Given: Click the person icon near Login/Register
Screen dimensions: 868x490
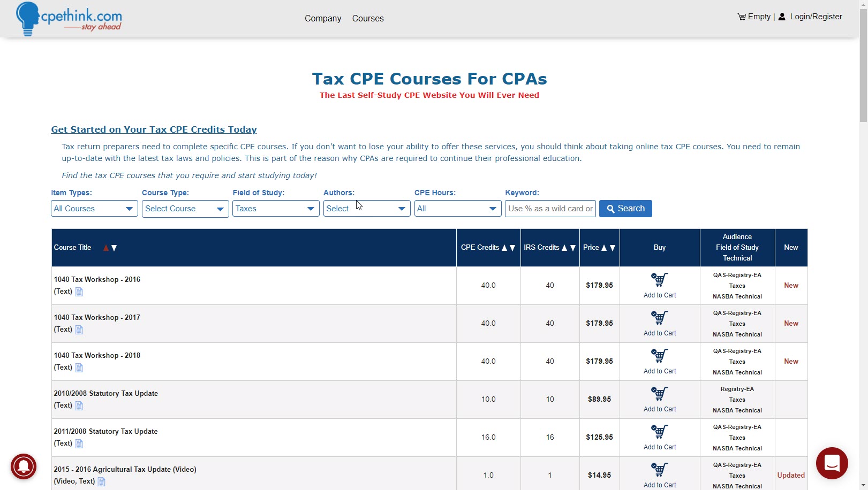Looking at the screenshot, I should coord(782,17).
